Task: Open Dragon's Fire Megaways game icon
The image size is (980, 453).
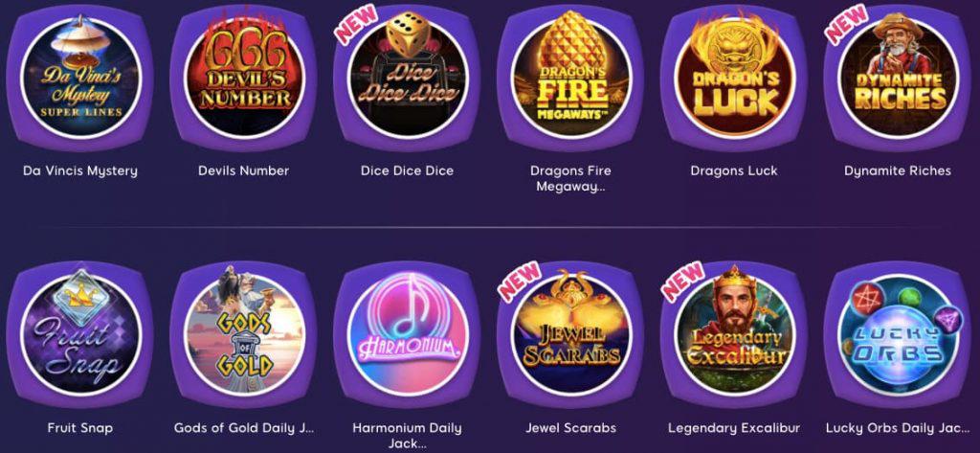Action: pos(570,78)
